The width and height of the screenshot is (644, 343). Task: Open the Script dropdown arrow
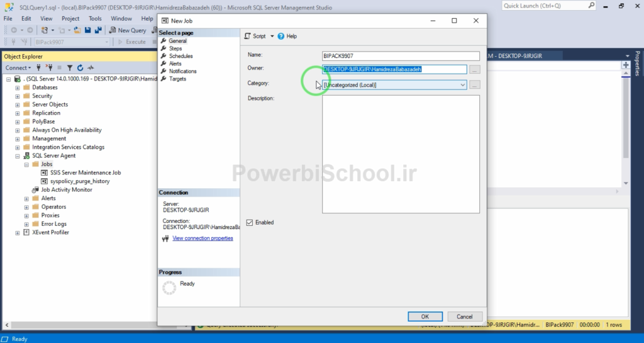click(272, 37)
